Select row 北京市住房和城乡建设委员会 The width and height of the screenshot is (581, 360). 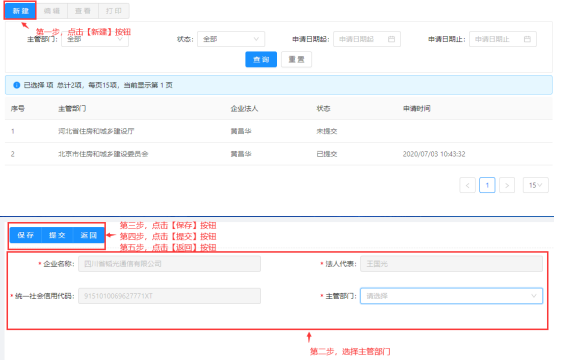pos(279,154)
